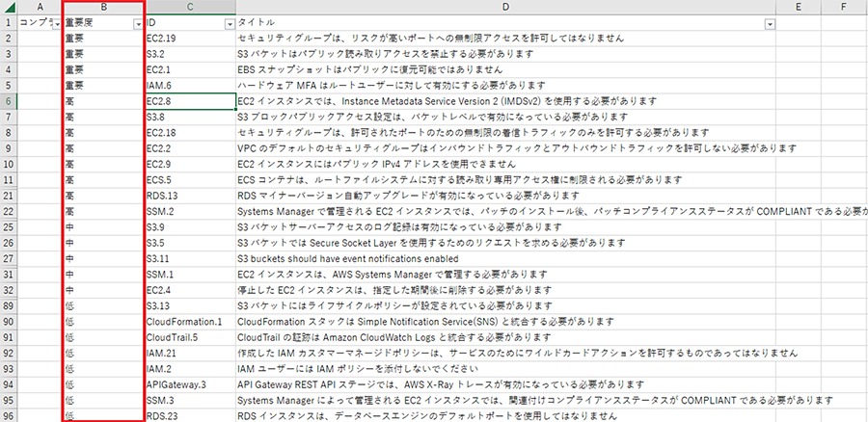This screenshot has width=868, height=422.
Task: Click cell containing EC2.2
Action: click(x=190, y=148)
